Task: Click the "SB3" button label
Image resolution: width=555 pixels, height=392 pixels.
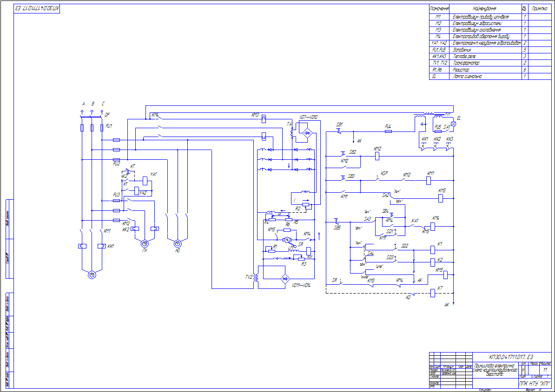Action: click(351, 176)
